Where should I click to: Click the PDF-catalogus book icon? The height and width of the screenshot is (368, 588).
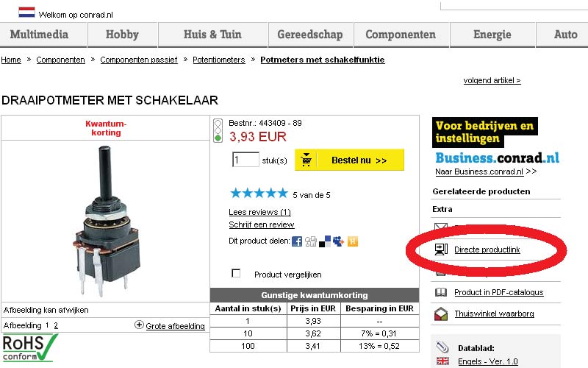click(441, 292)
